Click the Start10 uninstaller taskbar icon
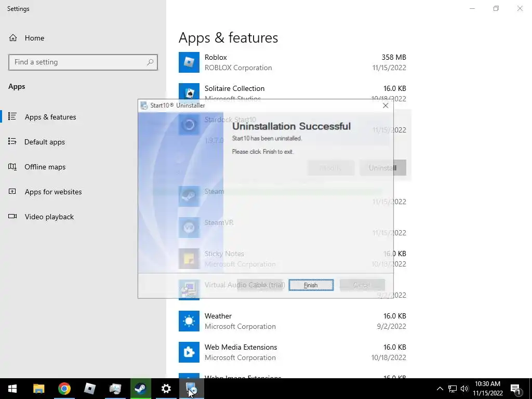This screenshot has width=532, height=399. point(191,389)
